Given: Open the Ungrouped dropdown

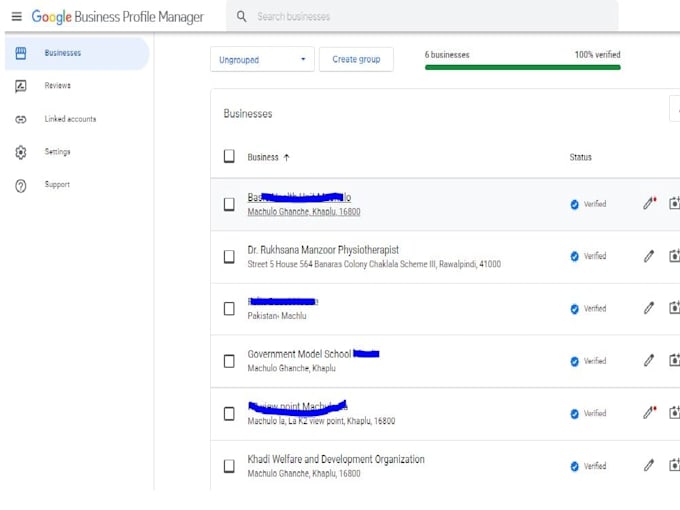Looking at the screenshot, I should tap(262, 60).
